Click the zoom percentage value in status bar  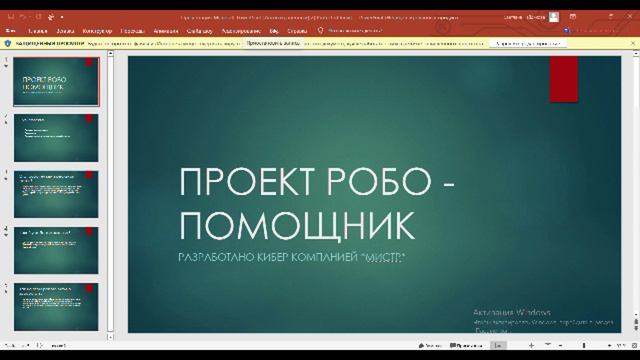click(621, 346)
